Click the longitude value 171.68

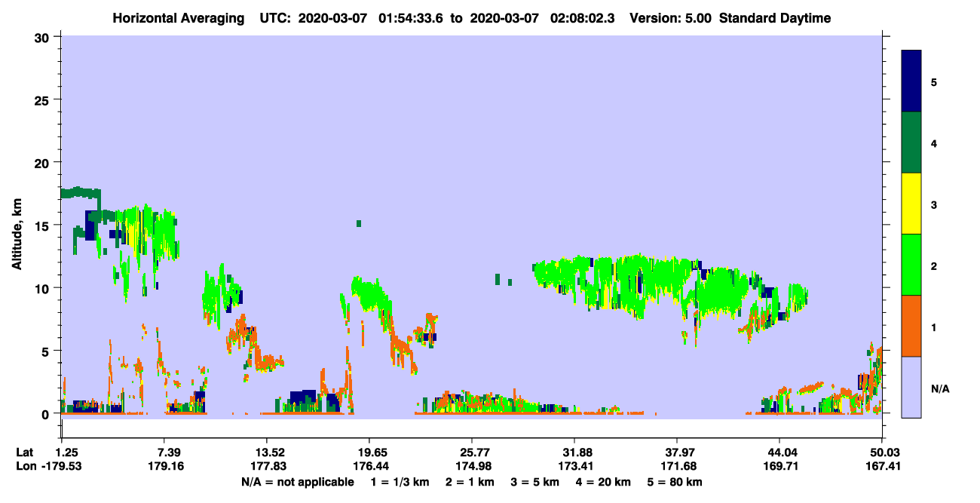pyautogui.click(x=677, y=466)
